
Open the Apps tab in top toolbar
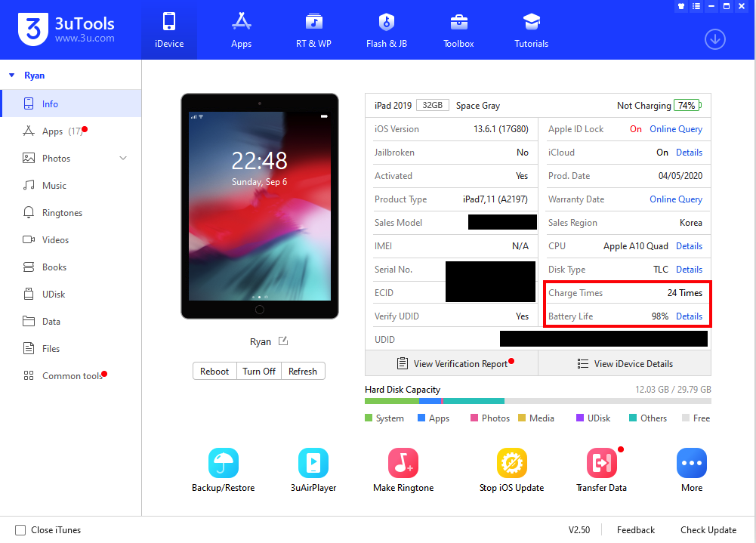coord(241,30)
